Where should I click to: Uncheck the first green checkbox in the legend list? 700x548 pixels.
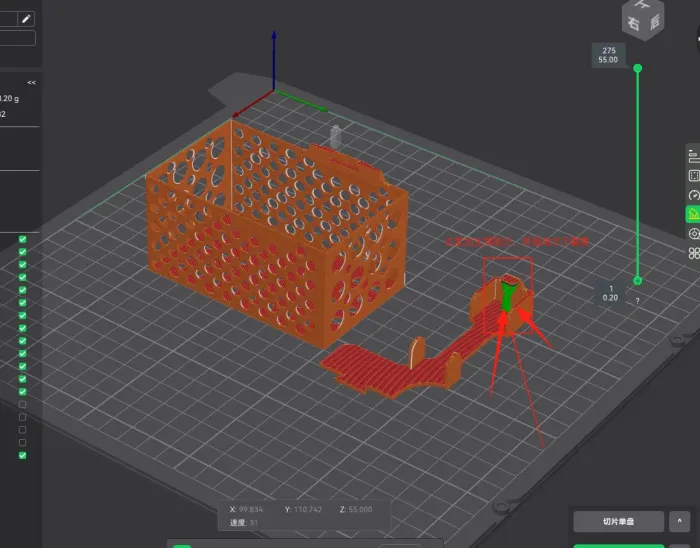tap(23, 239)
